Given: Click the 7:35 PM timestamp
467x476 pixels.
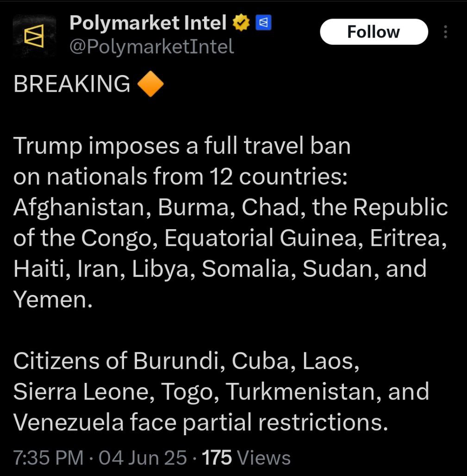Looking at the screenshot, I should click(49, 457).
